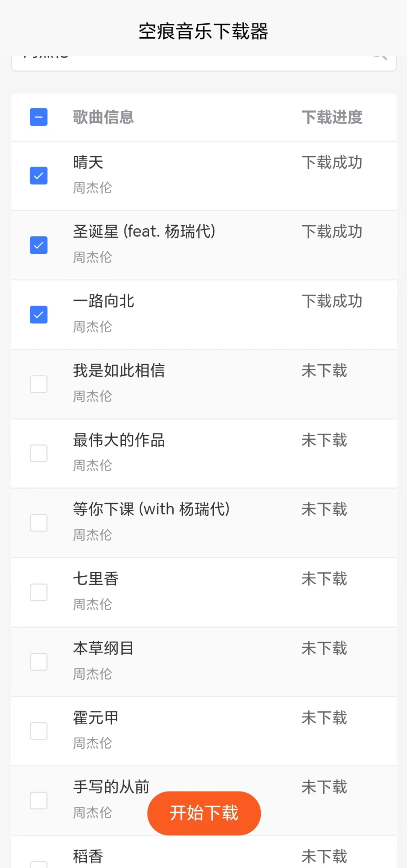Tick the 手写的从前 checkbox
This screenshot has height=868, width=407.
pyautogui.click(x=38, y=800)
